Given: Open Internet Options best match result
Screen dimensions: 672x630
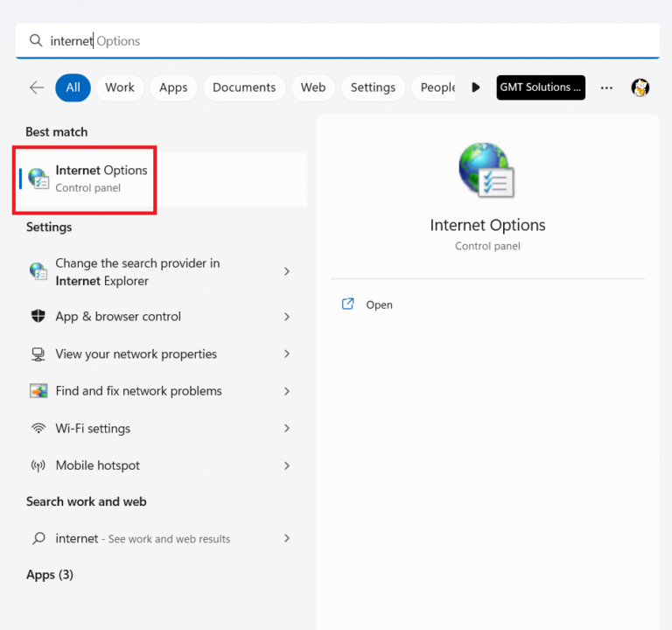Looking at the screenshot, I should [x=163, y=179].
